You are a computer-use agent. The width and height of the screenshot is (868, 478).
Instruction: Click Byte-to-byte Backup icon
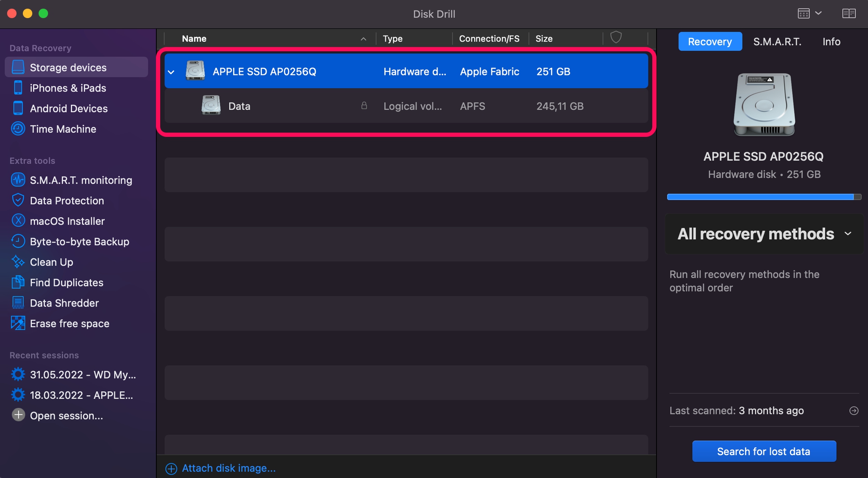18,241
